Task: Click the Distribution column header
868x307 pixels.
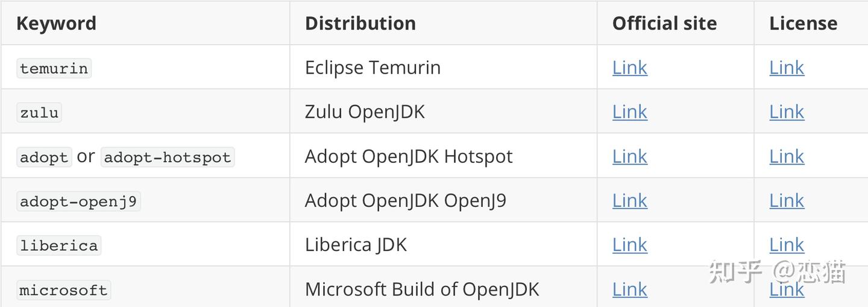Action: point(360,23)
